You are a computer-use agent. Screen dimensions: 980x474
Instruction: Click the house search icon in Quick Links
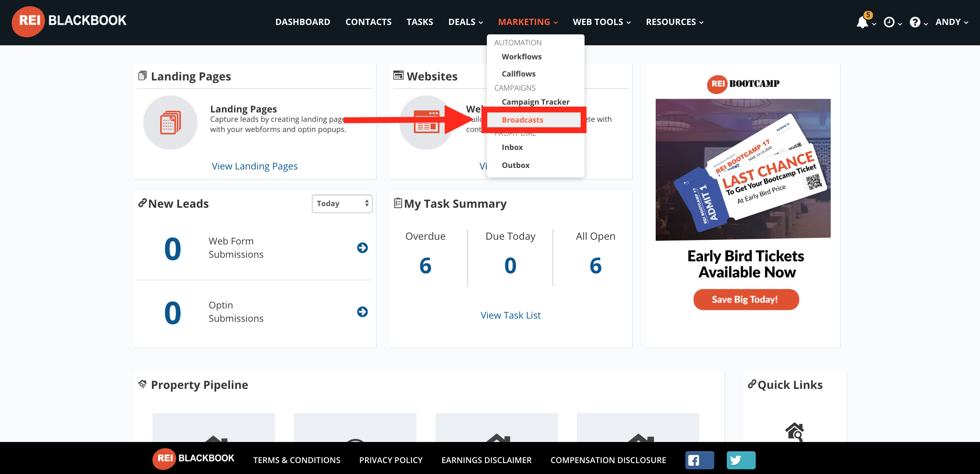[794, 432]
